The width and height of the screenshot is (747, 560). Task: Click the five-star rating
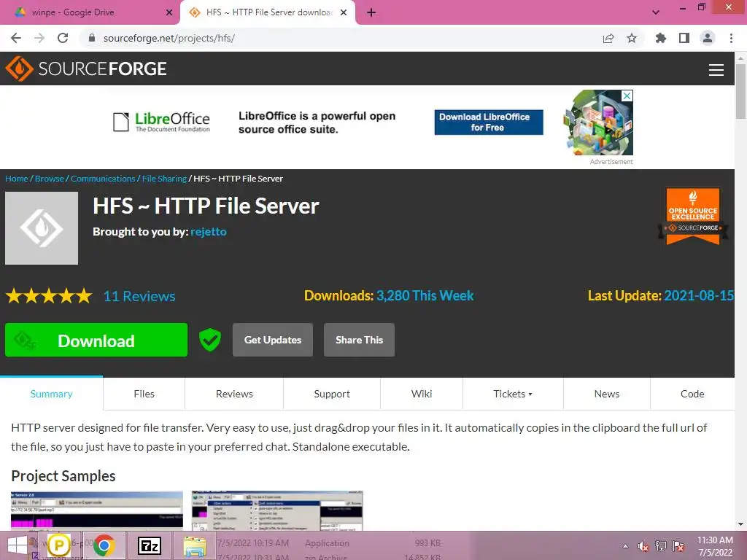tap(49, 296)
